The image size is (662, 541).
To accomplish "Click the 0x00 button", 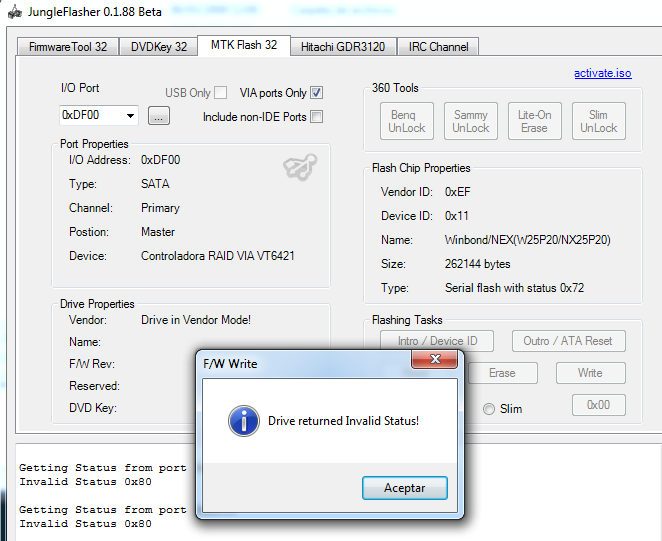I will (599, 405).
